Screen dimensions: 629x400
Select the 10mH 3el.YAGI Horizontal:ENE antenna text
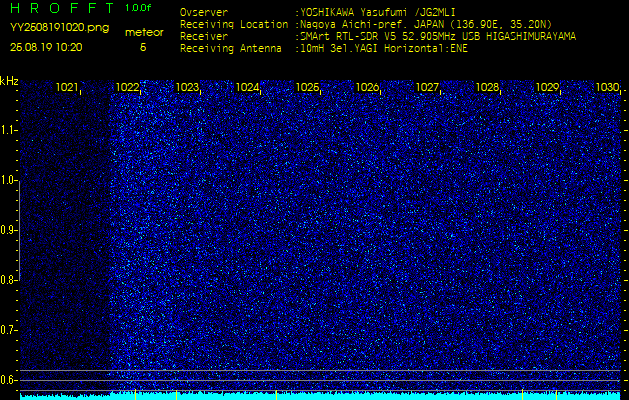[384, 49]
